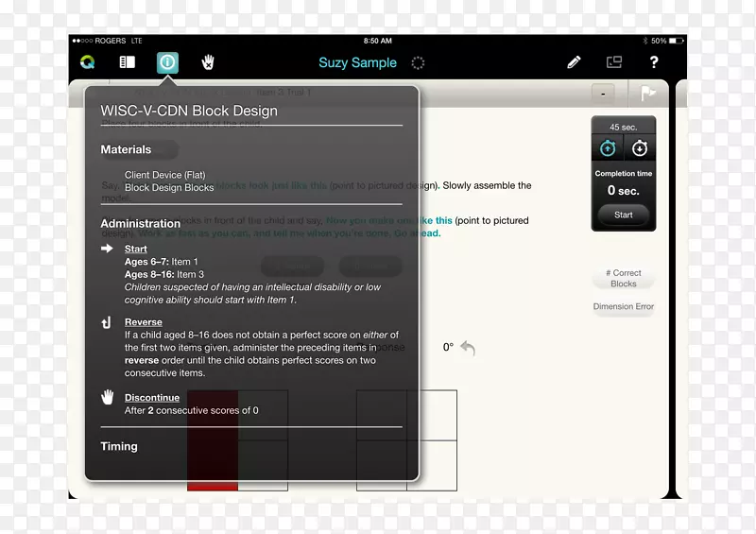Tap the 0° rotation value

click(448, 347)
